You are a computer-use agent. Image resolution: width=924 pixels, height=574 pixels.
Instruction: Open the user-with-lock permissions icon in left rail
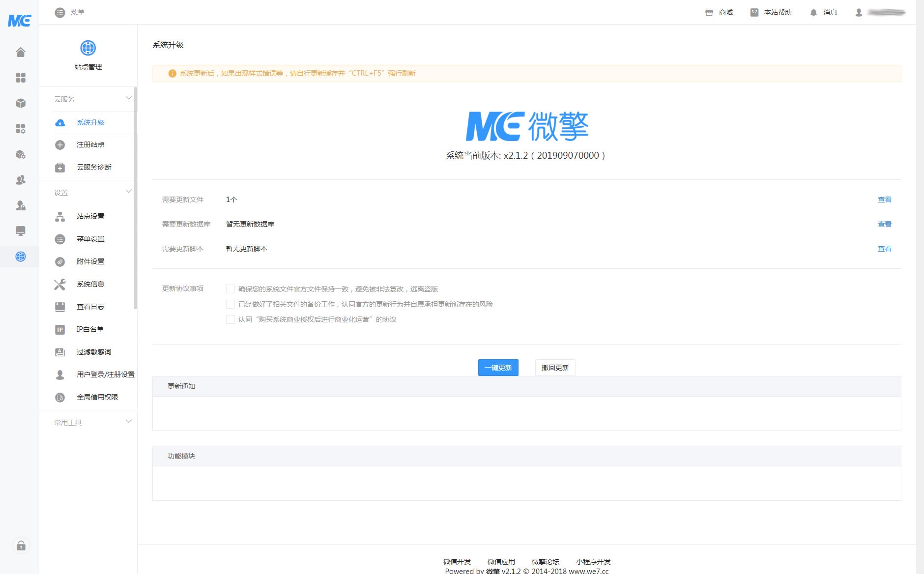point(20,205)
